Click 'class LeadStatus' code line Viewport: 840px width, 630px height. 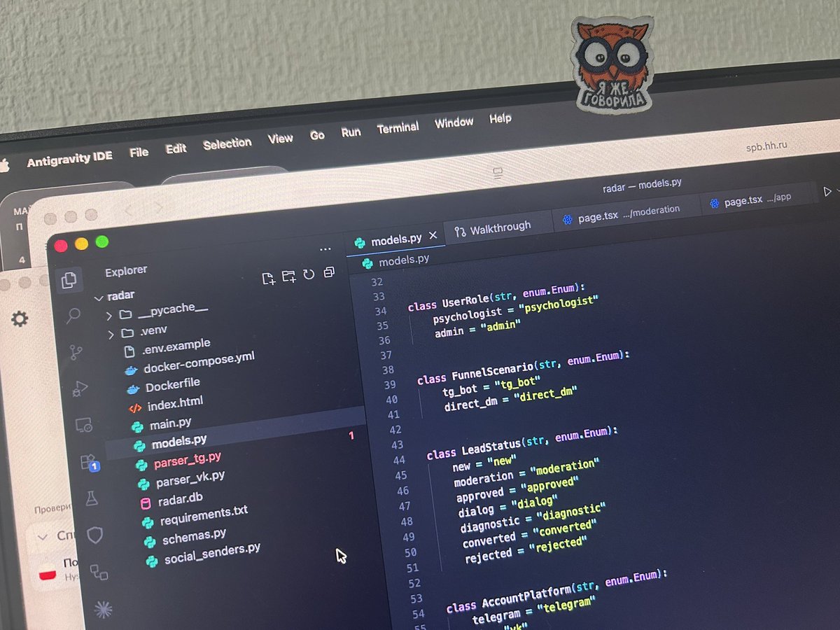(x=521, y=442)
